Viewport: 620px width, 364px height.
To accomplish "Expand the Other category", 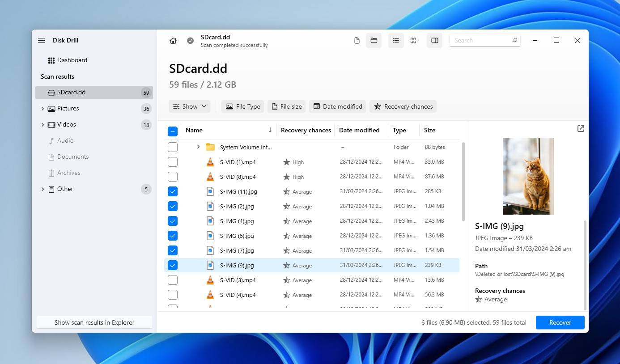I will pos(42,189).
